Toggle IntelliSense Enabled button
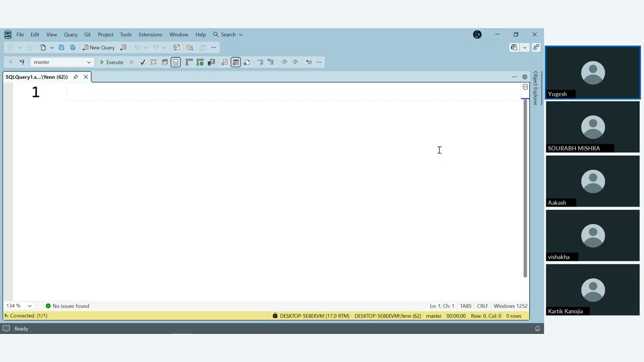 click(x=176, y=62)
